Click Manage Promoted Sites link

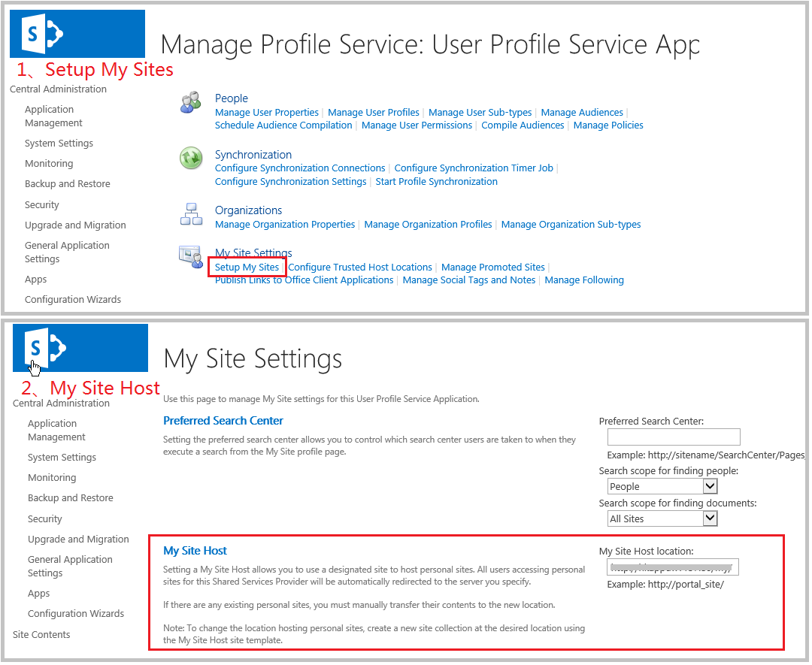click(x=493, y=267)
